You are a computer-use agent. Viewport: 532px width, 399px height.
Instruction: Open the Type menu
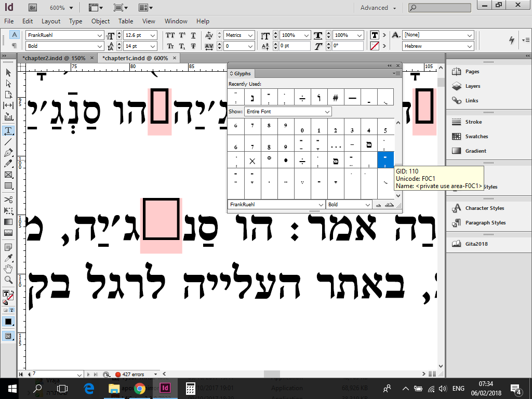76,21
